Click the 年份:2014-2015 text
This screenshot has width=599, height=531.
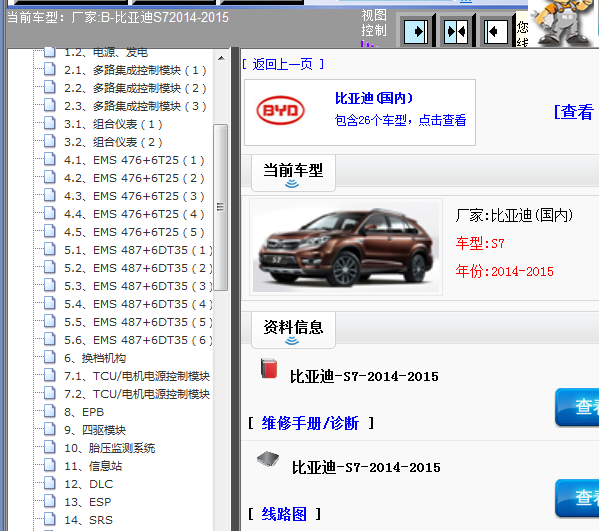(x=504, y=271)
